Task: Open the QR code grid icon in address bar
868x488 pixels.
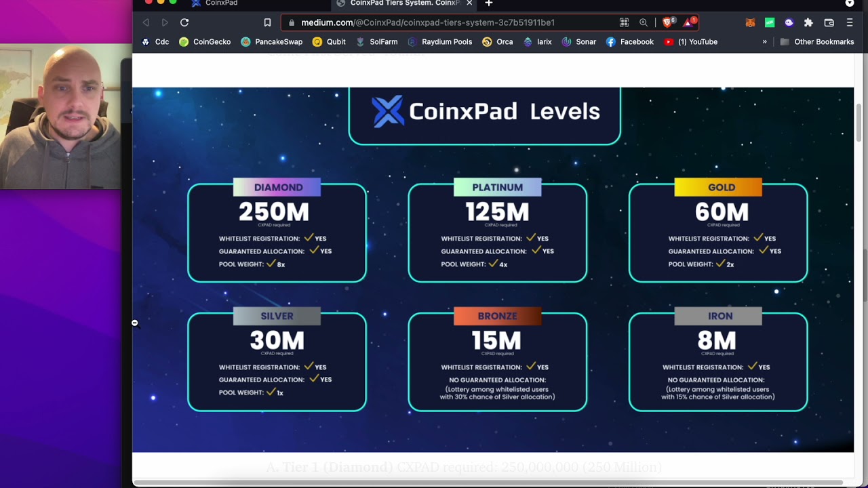Action: (x=624, y=22)
